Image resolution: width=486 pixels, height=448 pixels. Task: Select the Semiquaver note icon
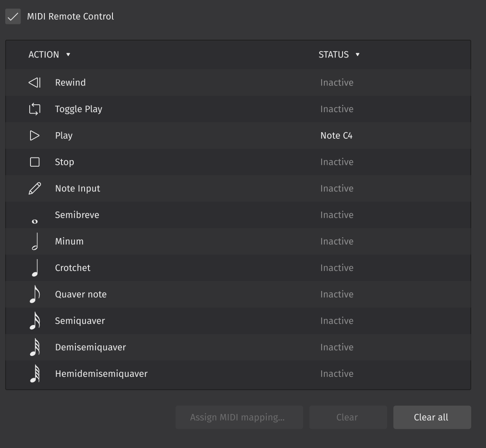point(34,321)
